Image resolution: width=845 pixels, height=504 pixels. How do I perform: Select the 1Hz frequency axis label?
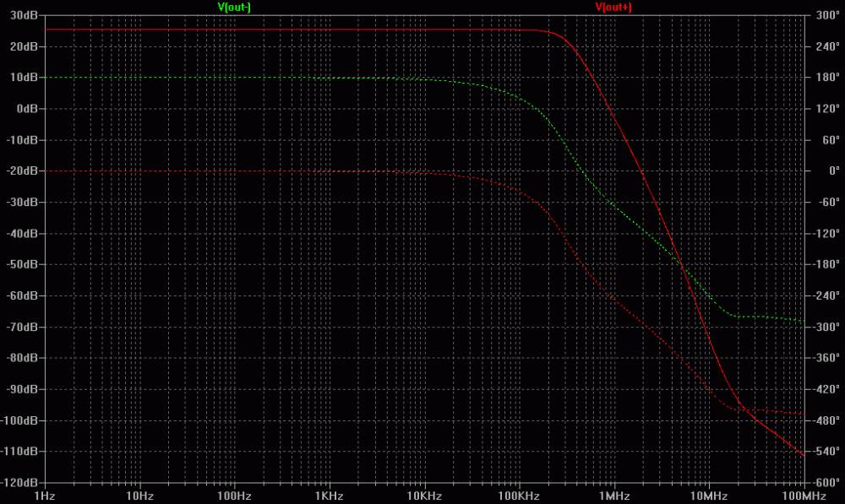(45, 496)
